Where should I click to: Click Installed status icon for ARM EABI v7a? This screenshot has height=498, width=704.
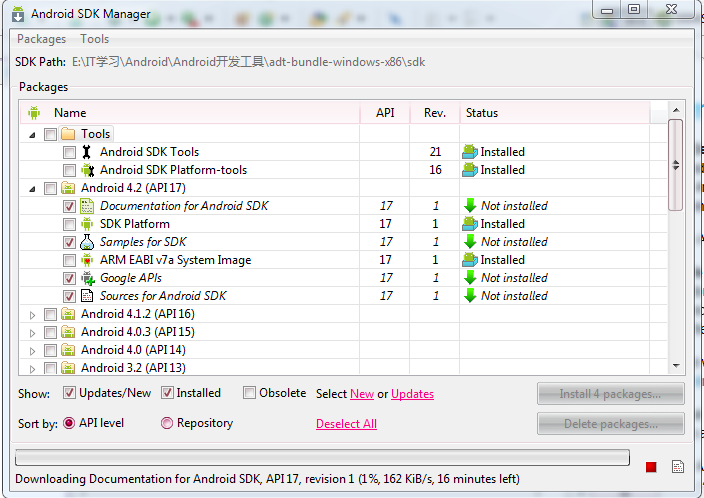(470, 260)
